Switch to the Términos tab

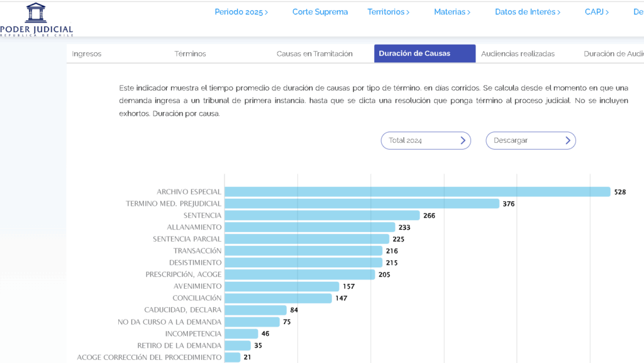[190, 54]
